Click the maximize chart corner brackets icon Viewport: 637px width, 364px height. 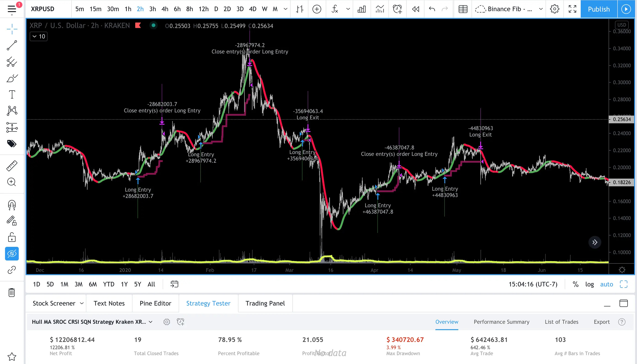tap(624, 284)
